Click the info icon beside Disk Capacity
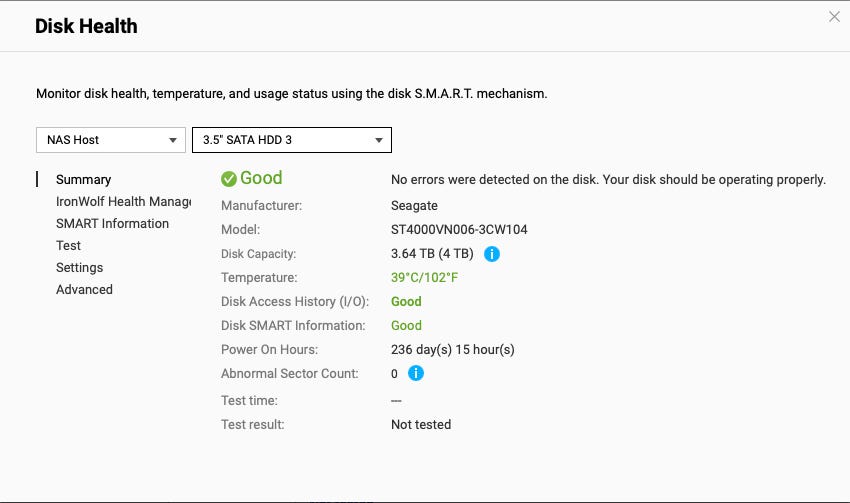 tap(492, 254)
